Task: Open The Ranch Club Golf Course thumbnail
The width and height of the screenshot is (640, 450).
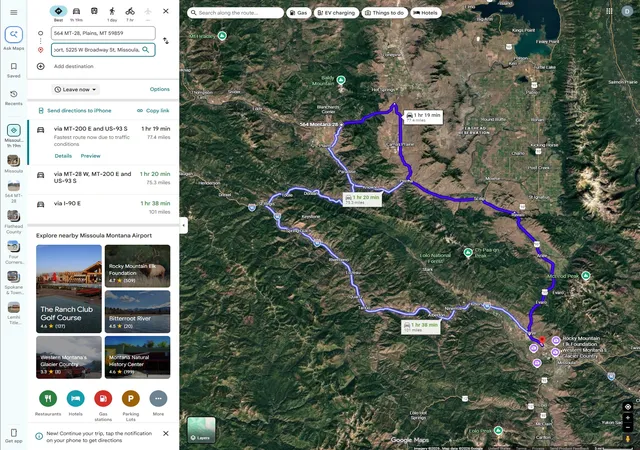Action: tap(69, 289)
